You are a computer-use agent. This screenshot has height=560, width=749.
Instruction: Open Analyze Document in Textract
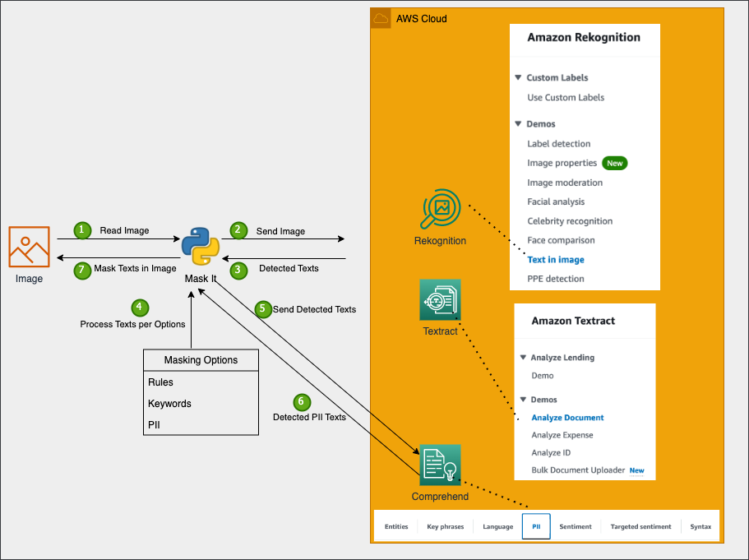click(567, 418)
